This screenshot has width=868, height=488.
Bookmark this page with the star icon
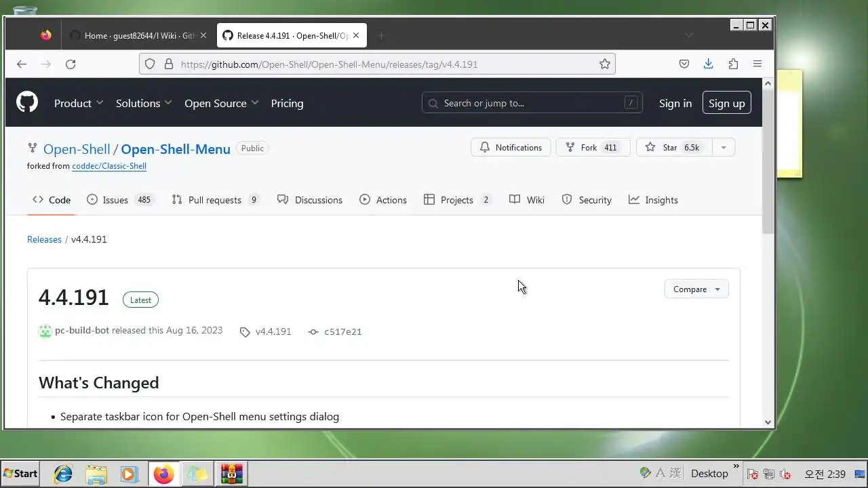click(604, 64)
